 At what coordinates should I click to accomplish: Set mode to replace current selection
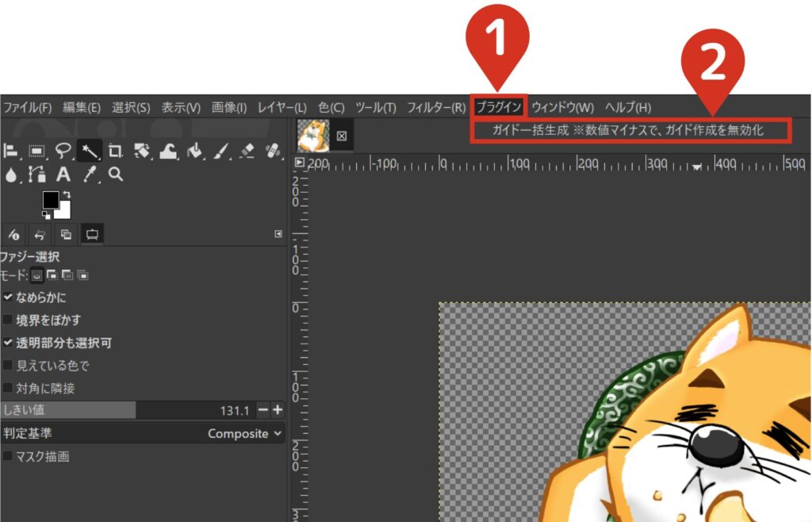pos(36,275)
